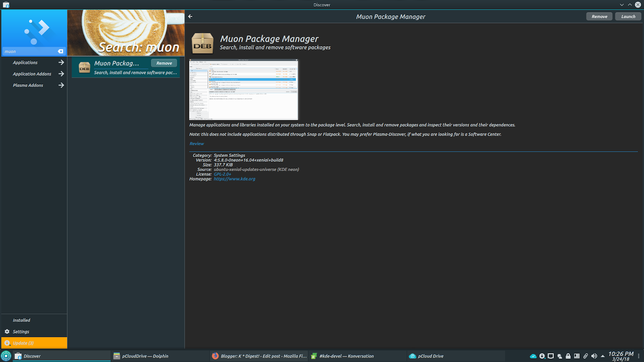644x362 pixels.
Task: Remove Muon Package Manager via top-right button
Action: (x=599, y=16)
